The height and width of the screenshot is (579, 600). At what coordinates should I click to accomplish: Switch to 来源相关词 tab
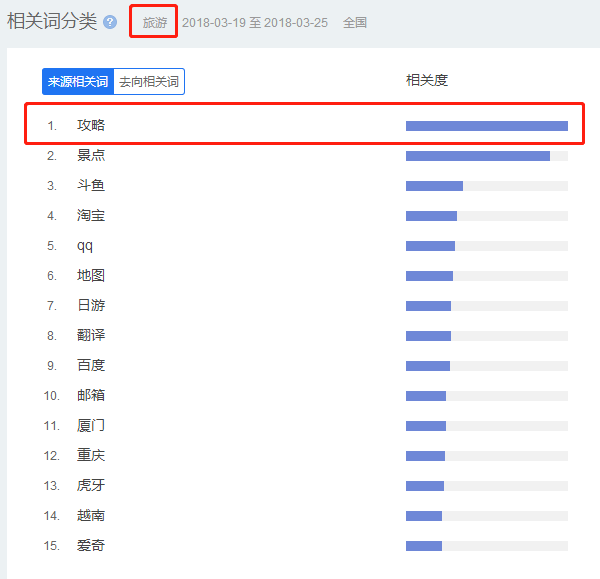click(x=78, y=82)
